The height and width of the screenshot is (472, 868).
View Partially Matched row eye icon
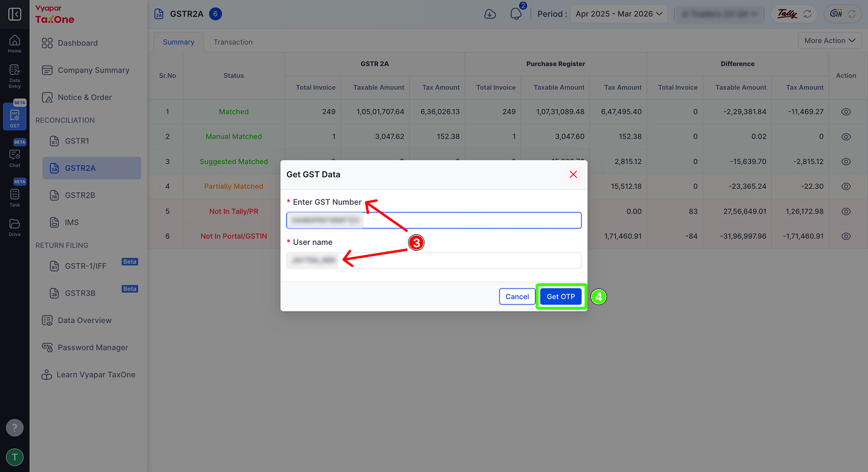click(x=846, y=186)
